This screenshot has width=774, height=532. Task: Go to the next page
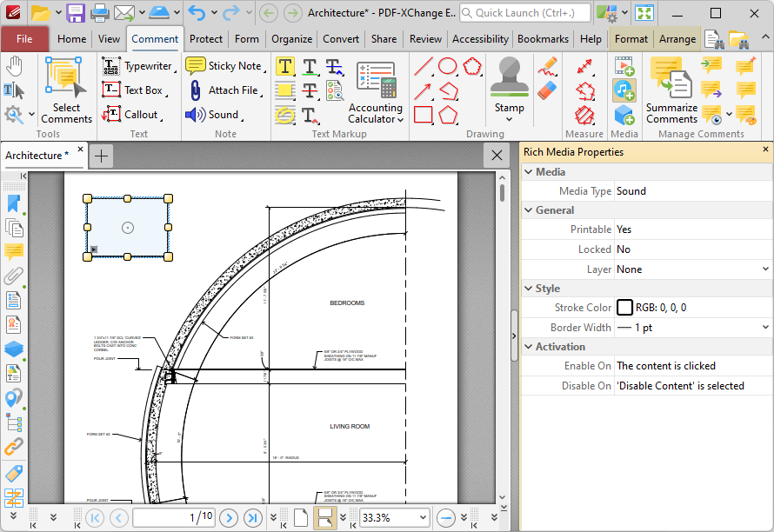coord(229,518)
